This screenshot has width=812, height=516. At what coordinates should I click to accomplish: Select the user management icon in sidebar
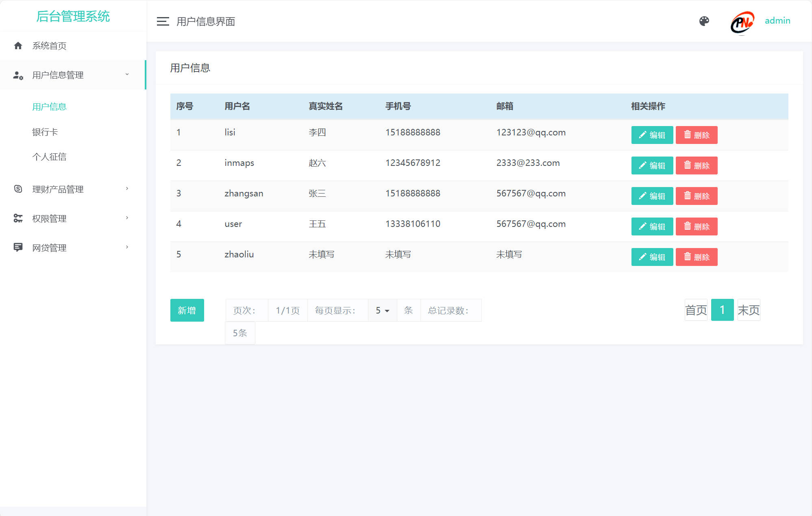(18, 75)
